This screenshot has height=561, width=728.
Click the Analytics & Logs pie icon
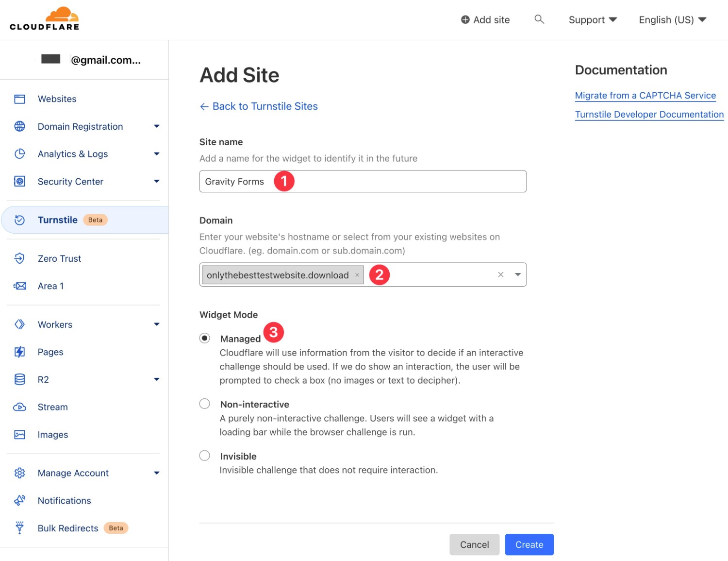19,154
